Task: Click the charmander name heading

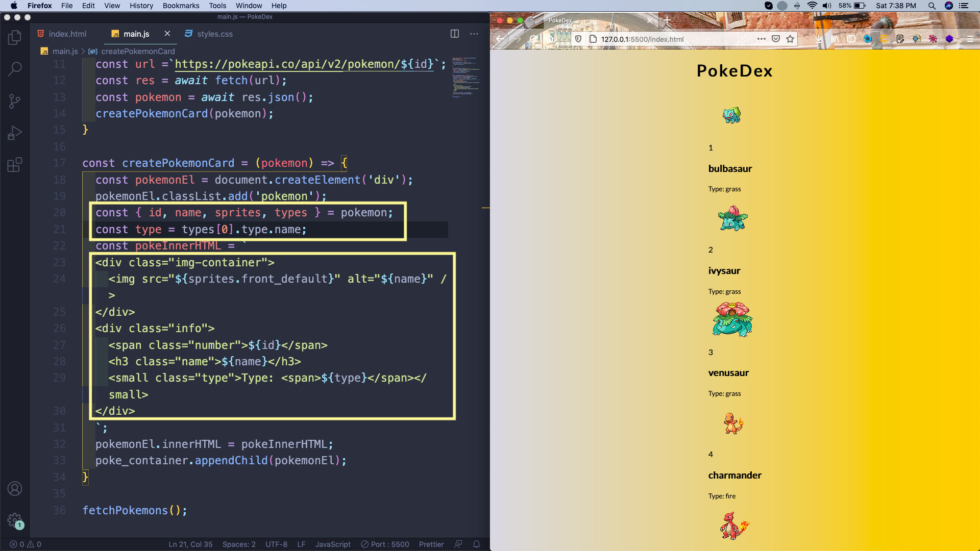Action: pos(735,475)
